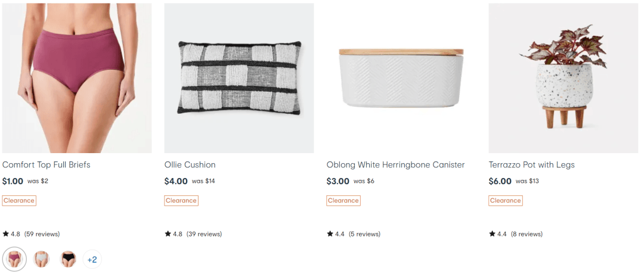Open Oblong White Herringbone Canister link

(x=395, y=165)
